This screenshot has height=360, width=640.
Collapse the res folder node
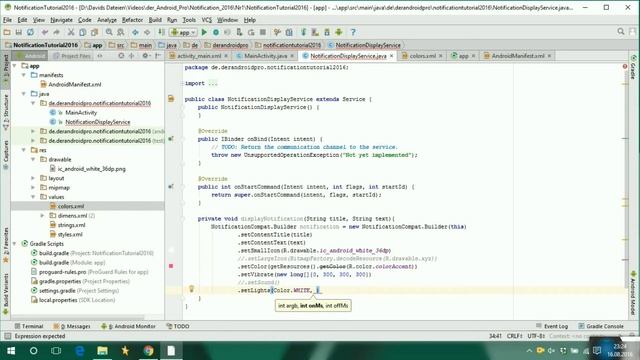24,150
